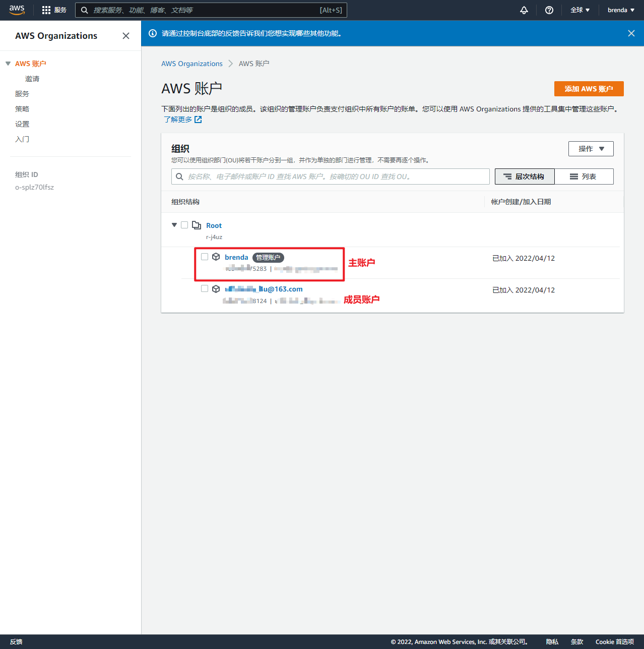The height and width of the screenshot is (649, 644).
Task: Open the 了解更多 learn more link
Action: pos(178,120)
